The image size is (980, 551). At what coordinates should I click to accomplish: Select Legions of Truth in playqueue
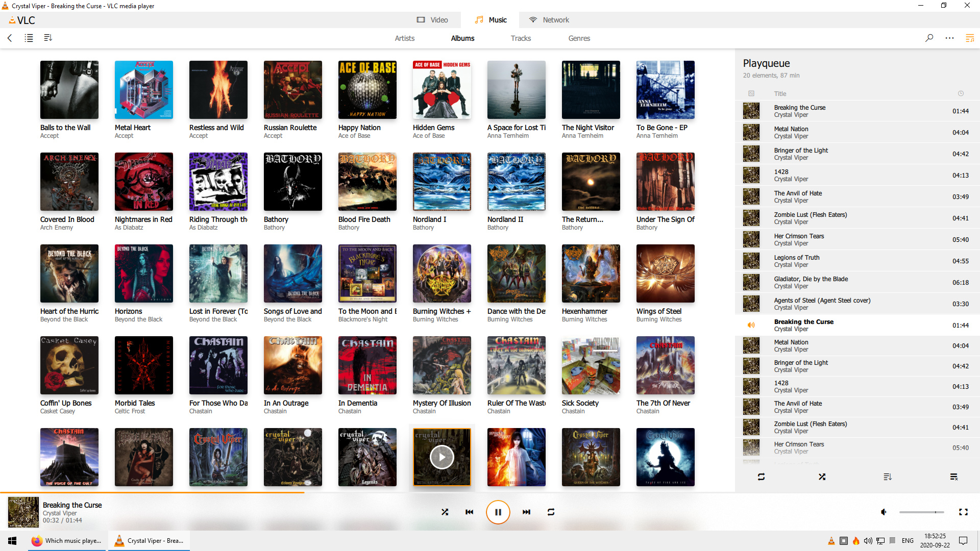pyautogui.click(x=857, y=261)
